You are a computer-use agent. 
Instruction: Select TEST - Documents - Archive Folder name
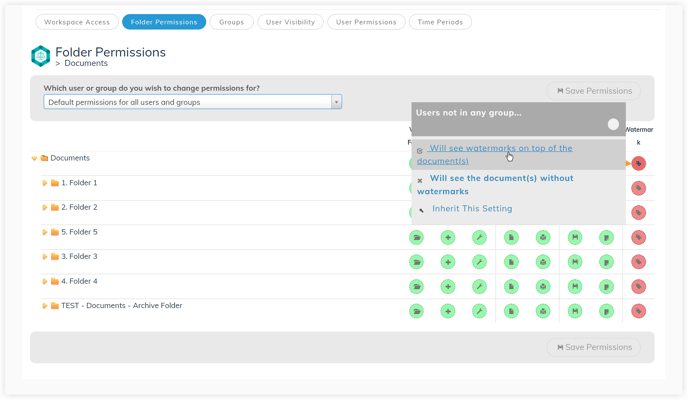(122, 306)
